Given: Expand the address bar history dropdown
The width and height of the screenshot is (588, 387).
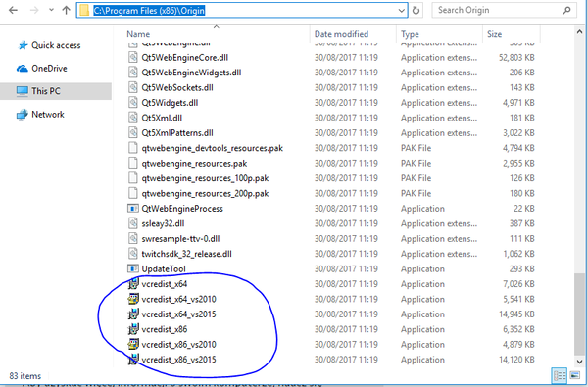Looking at the screenshot, I should coord(401,11).
